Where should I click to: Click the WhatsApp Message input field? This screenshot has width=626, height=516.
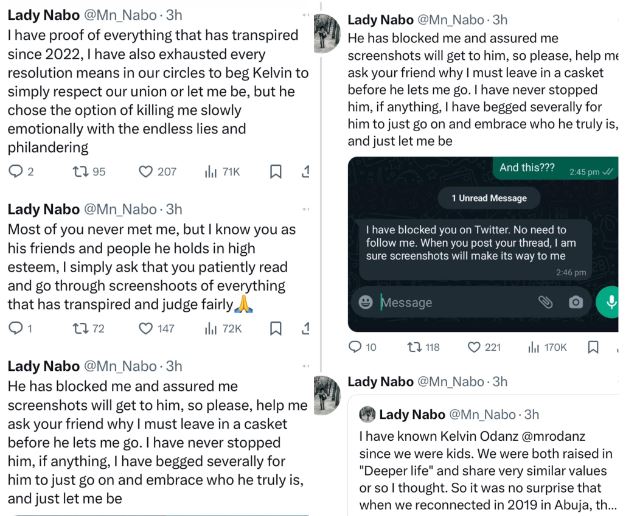click(x=450, y=302)
